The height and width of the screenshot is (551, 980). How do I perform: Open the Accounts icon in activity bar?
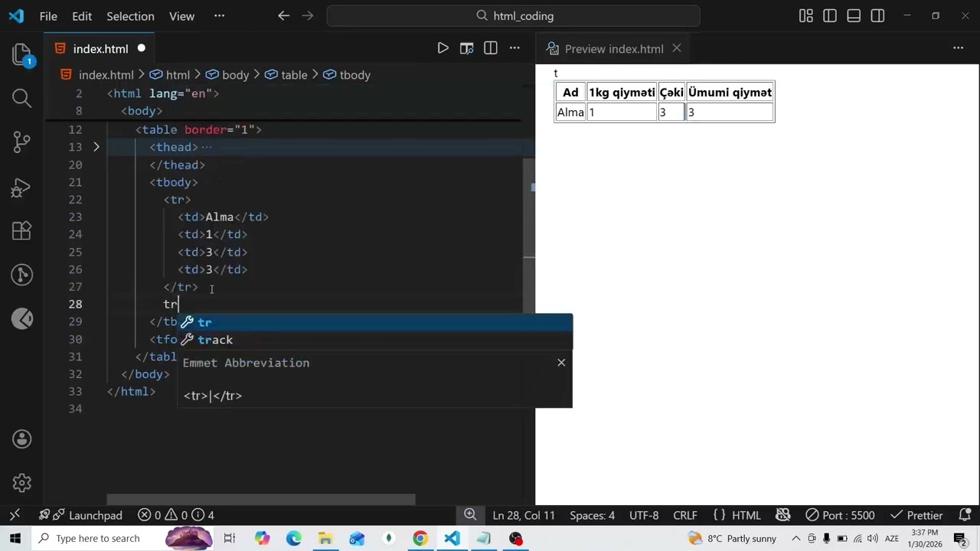pos(21,439)
